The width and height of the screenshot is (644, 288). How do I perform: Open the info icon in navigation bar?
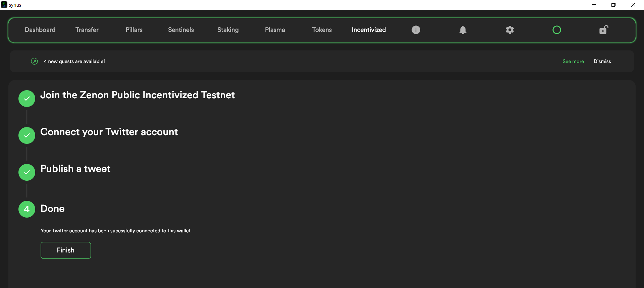pyautogui.click(x=416, y=30)
